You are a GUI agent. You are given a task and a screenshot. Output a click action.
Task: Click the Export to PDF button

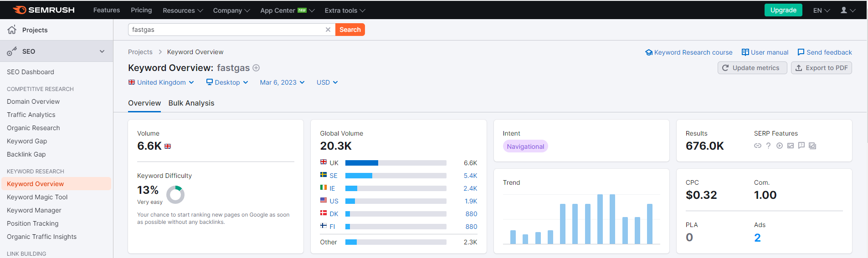822,68
